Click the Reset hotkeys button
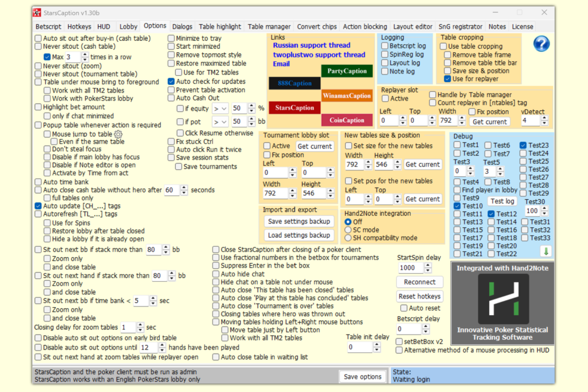This screenshot has height=392, width=588. pos(420,296)
